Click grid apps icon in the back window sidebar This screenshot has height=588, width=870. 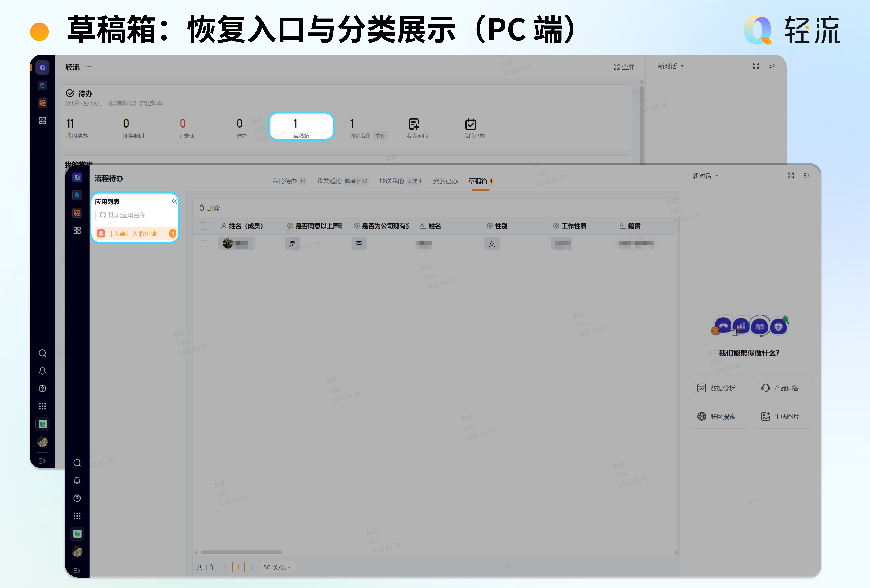click(x=42, y=121)
